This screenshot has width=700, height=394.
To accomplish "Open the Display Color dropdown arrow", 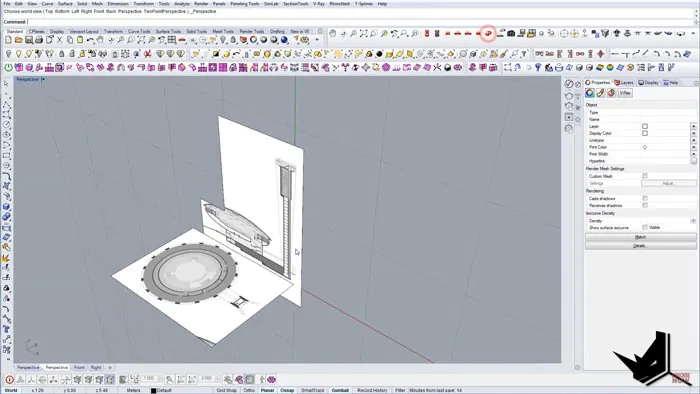I will [x=693, y=133].
